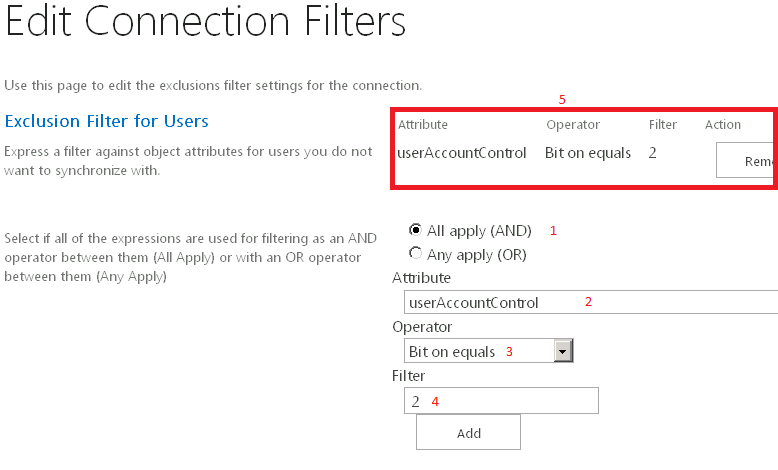The image size is (778, 470).
Task: Select the All apply (AND) radio button
Action: point(415,230)
